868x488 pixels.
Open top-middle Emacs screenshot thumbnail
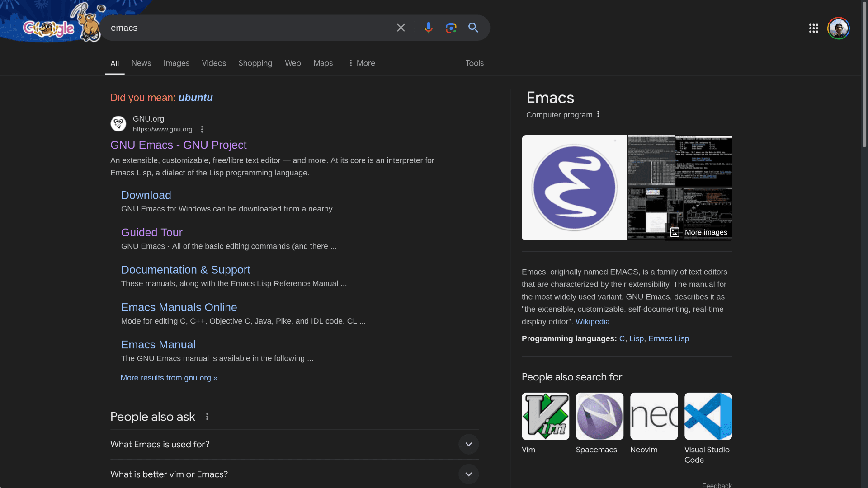click(x=651, y=161)
